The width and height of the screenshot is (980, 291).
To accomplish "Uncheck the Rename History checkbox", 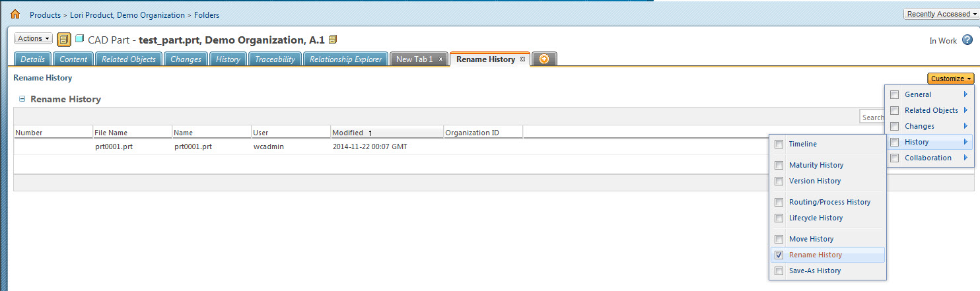I will pyautogui.click(x=779, y=255).
